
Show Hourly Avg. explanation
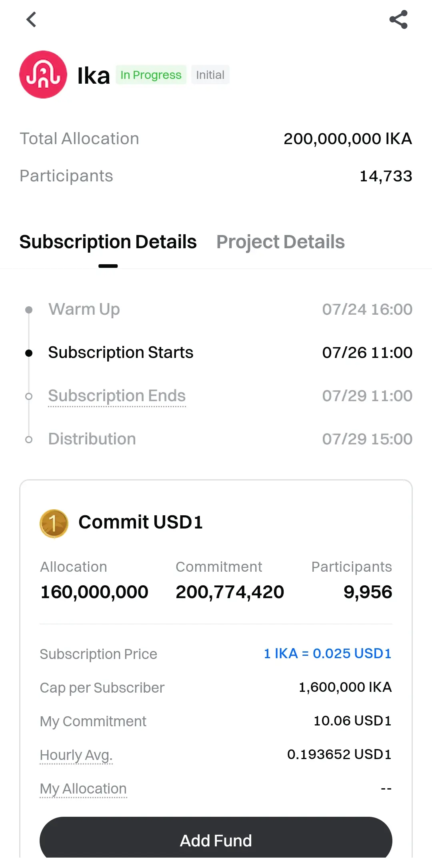[x=76, y=755]
